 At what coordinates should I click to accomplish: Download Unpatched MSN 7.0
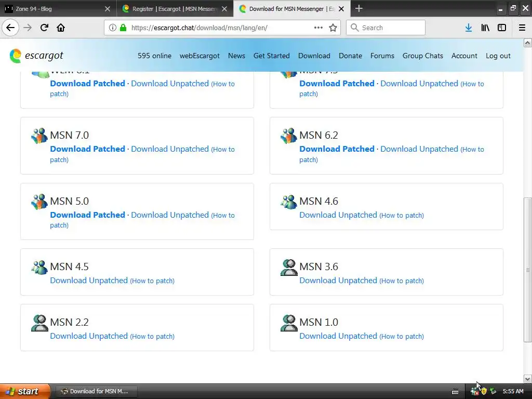[x=170, y=149]
